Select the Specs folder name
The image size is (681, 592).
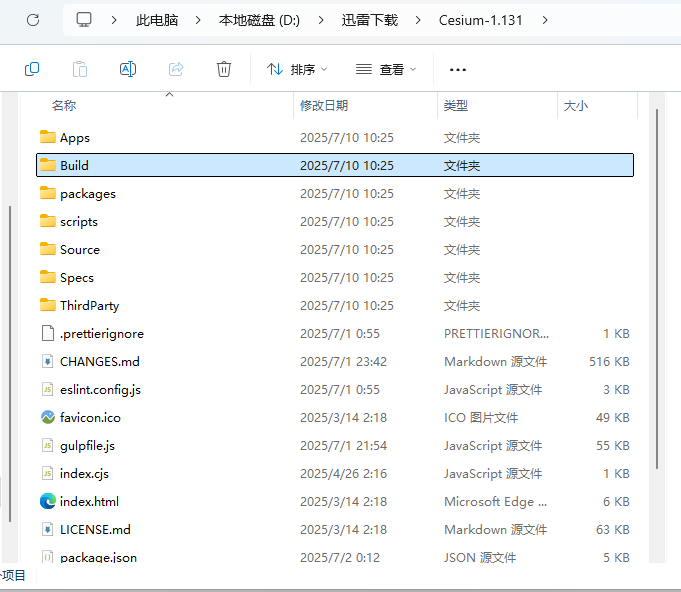click(77, 278)
